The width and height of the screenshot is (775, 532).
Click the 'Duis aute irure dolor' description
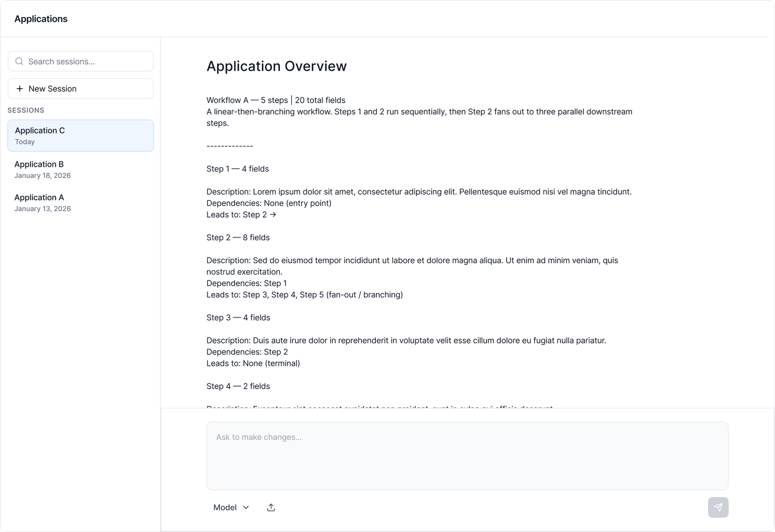tap(406, 341)
